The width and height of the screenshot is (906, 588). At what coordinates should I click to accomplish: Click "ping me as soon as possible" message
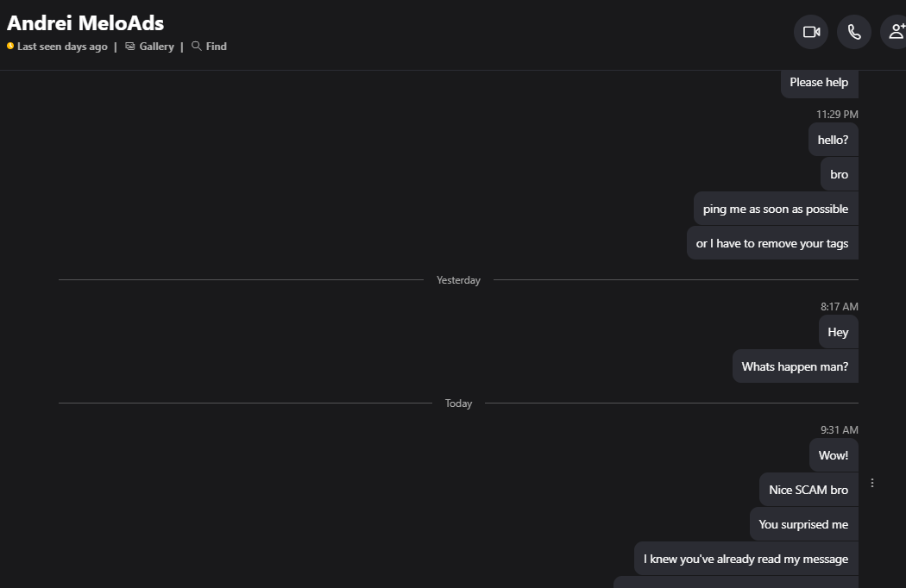pos(775,209)
